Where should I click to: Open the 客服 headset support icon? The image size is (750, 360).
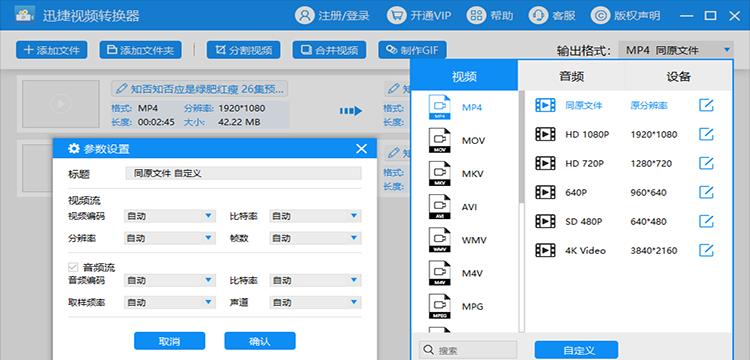[x=538, y=15]
